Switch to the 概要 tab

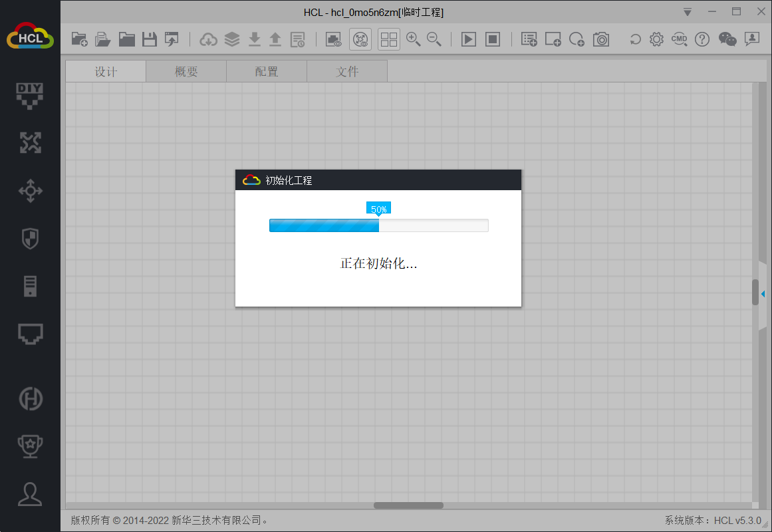186,71
